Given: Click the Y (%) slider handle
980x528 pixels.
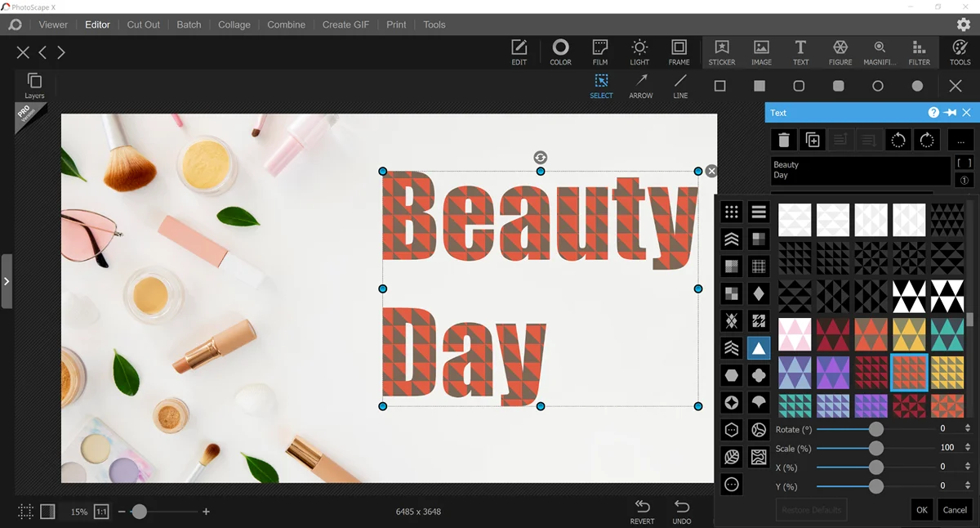Looking at the screenshot, I should (876, 486).
